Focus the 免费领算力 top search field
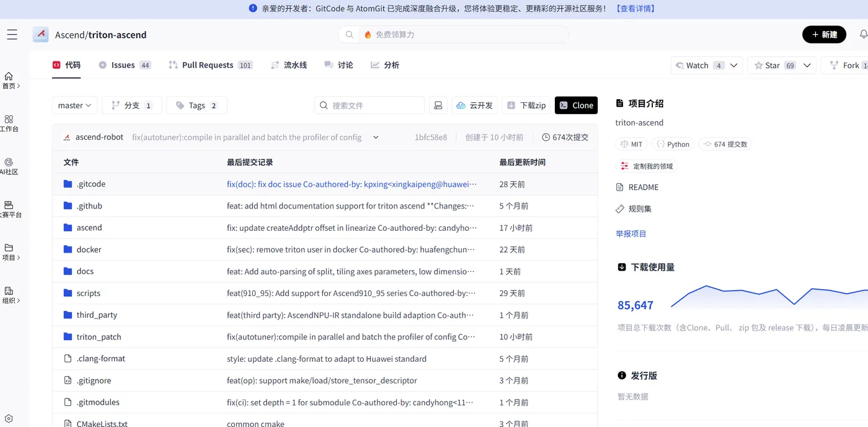This screenshot has width=868, height=427. (453, 35)
